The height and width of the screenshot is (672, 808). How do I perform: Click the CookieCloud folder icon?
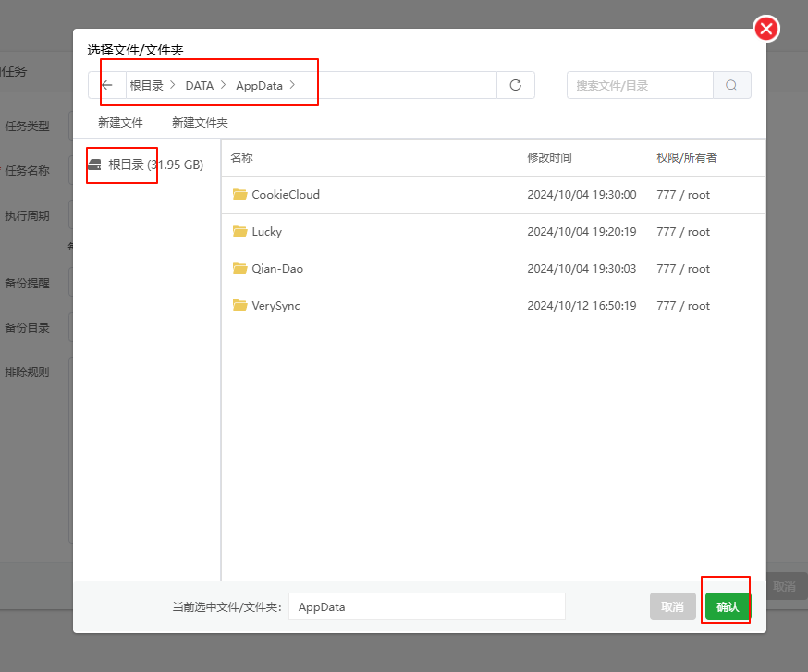tap(240, 194)
